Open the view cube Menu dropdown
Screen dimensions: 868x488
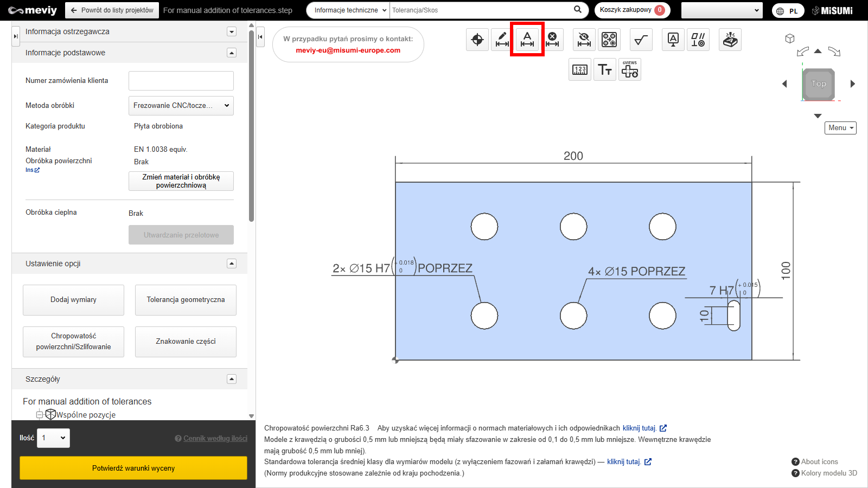click(x=840, y=128)
